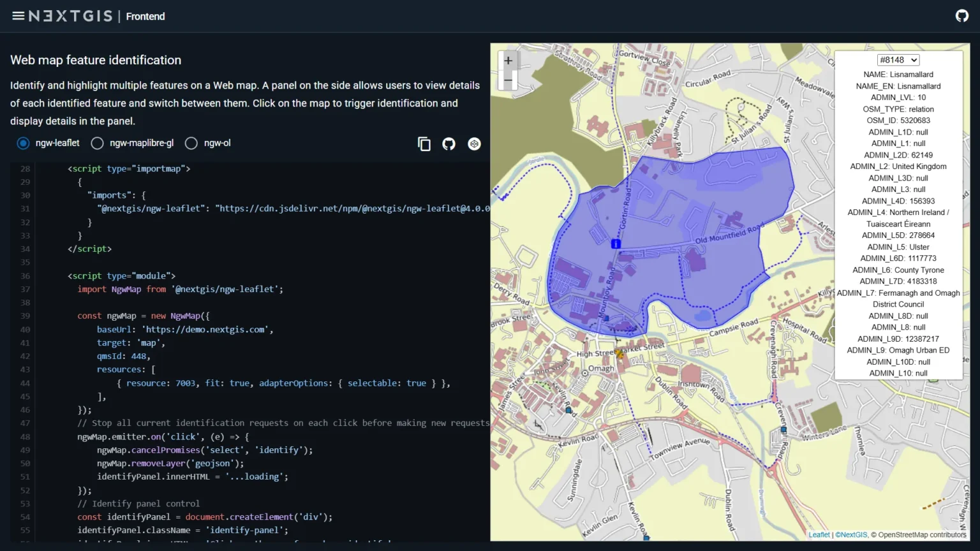980x551 pixels.
Task: Open the hamburger navigation menu
Action: tap(18, 16)
